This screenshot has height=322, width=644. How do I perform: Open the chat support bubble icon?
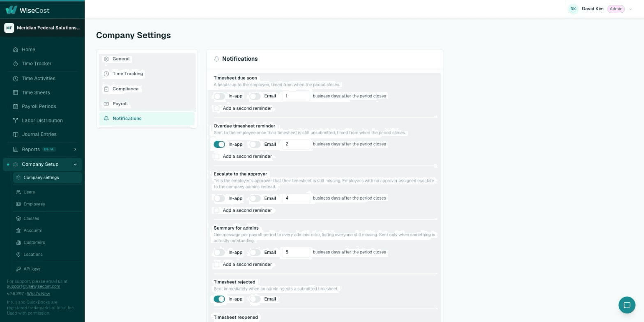[x=627, y=305]
